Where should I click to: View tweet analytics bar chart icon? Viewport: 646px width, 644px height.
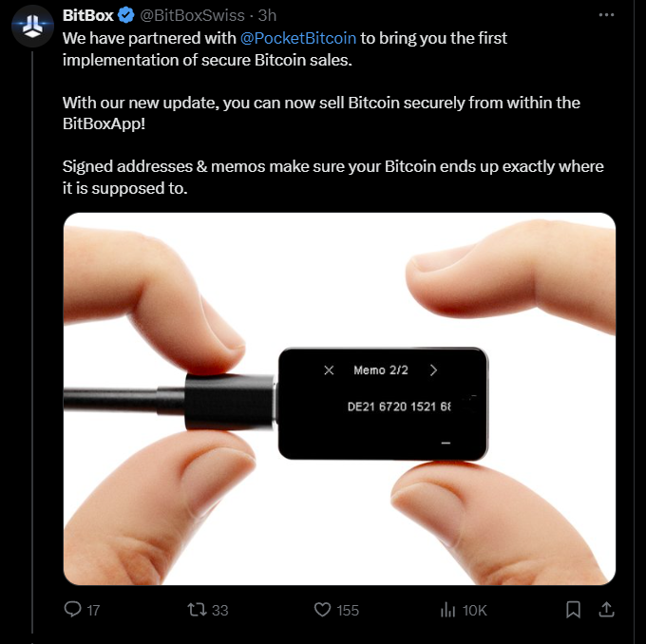click(448, 610)
